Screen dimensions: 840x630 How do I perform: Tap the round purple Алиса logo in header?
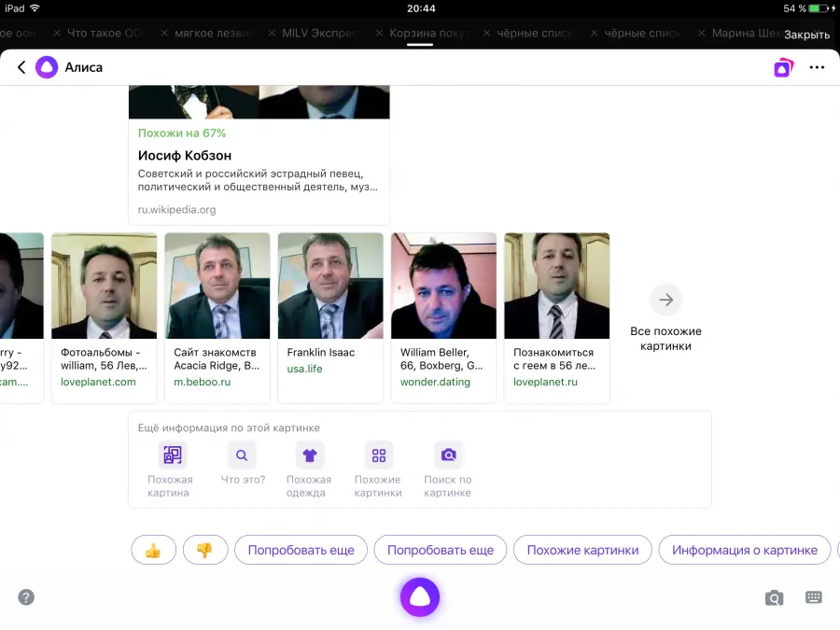47,67
